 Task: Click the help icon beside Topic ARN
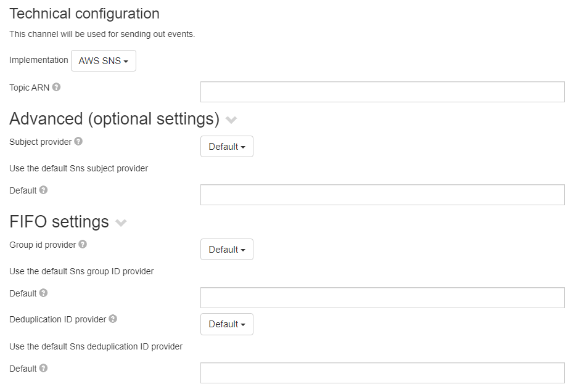point(56,87)
